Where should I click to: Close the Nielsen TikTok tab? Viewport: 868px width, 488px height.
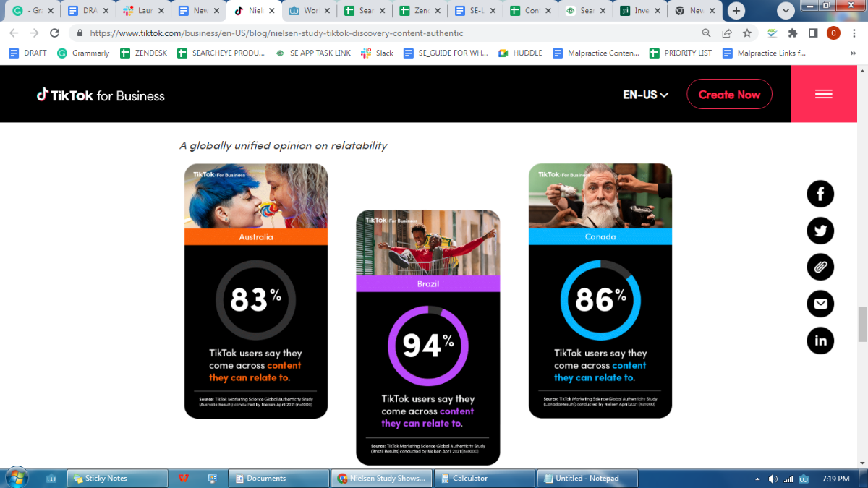pos(271,11)
